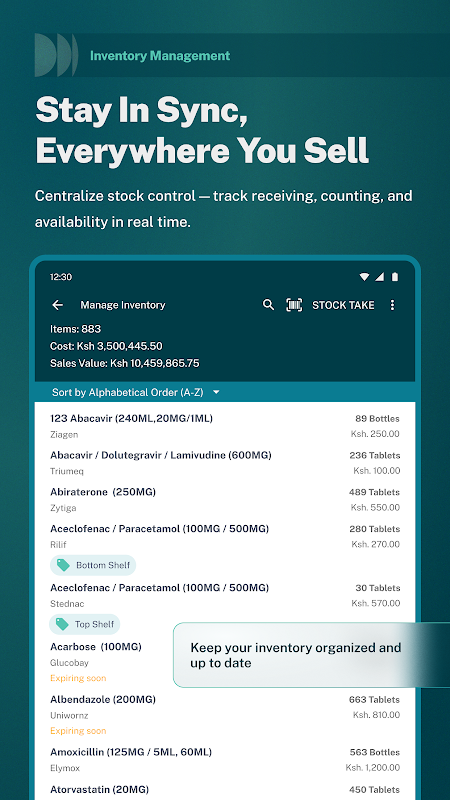Tap the Items: 883 summary
Viewport: 450px width, 800px height.
click(x=76, y=329)
